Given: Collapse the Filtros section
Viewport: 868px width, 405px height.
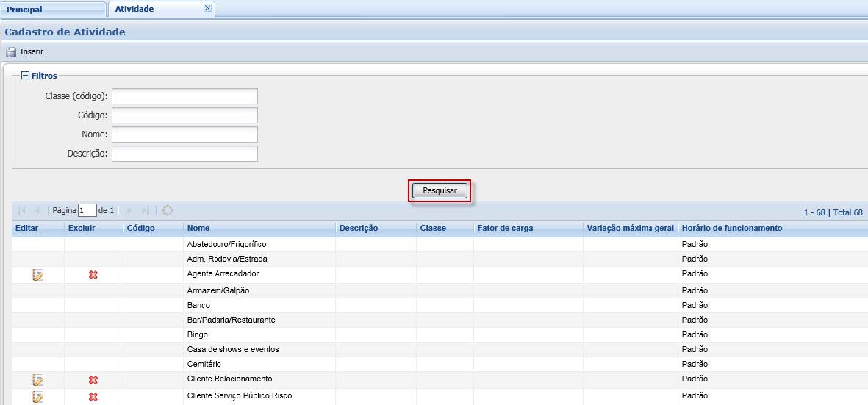Looking at the screenshot, I should tap(25, 76).
